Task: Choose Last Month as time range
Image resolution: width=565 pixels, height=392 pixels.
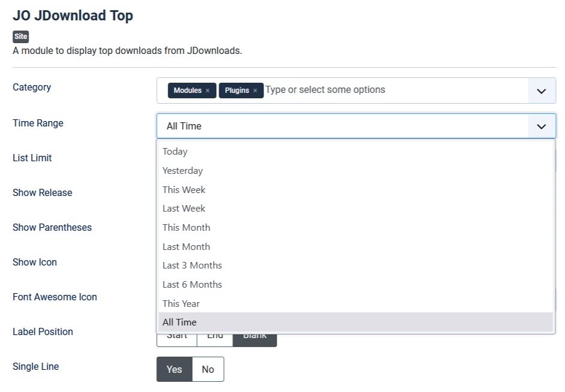Action: (x=186, y=246)
